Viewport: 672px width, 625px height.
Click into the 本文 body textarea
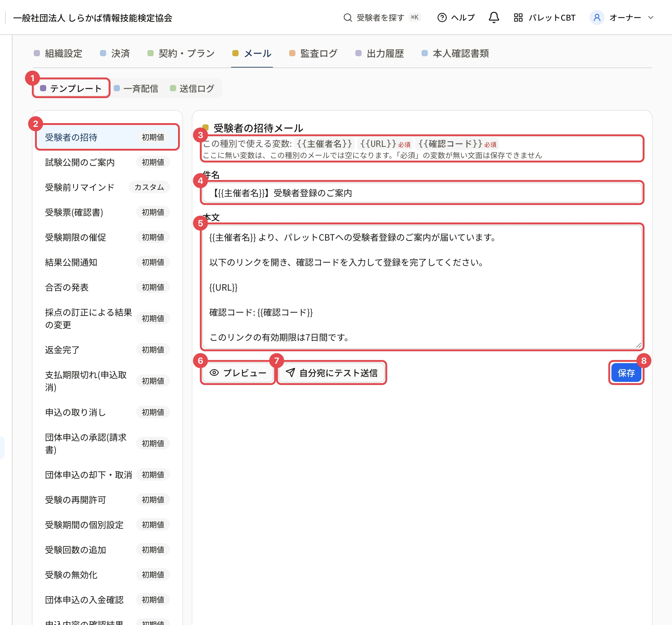422,287
